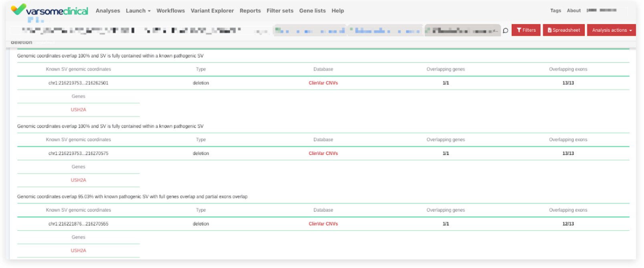Open ClinVar CNVs link for chr1:216219753...216262501
The height and width of the screenshot is (268, 644).
point(323,83)
